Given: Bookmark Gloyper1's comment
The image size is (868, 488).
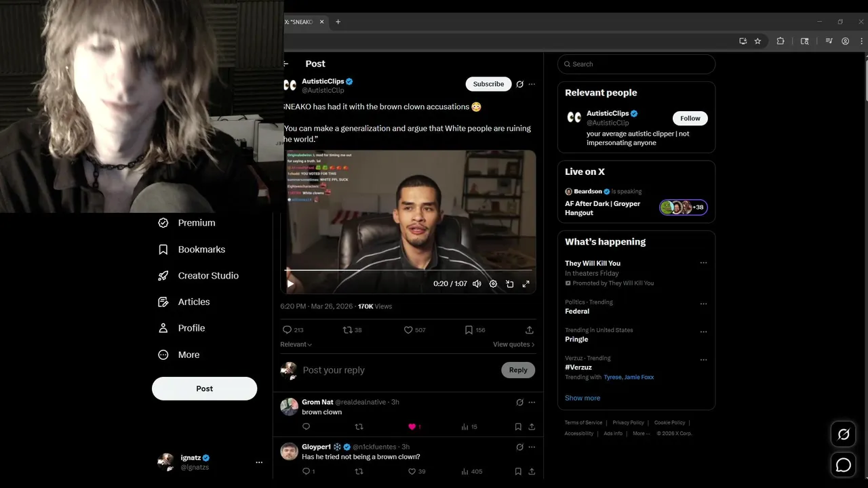Looking at the screenshot, I should tap(518, 471).
